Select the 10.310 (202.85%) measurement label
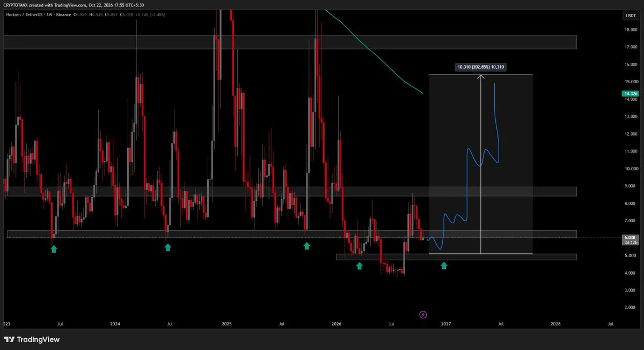The width and height of the screenshot is (644, 350). 480,67
